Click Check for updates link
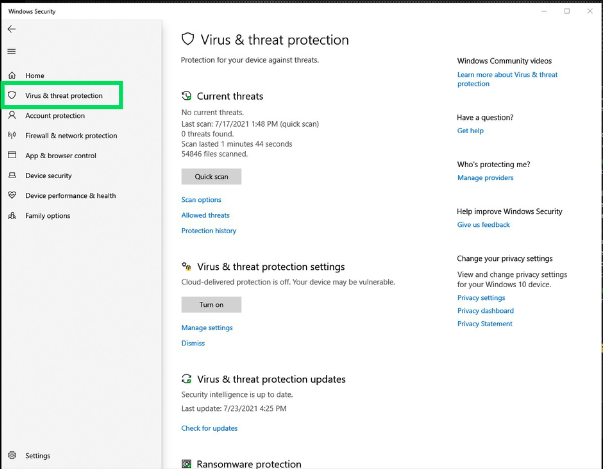Screen dimensions: 603x469 pos(209,428)
